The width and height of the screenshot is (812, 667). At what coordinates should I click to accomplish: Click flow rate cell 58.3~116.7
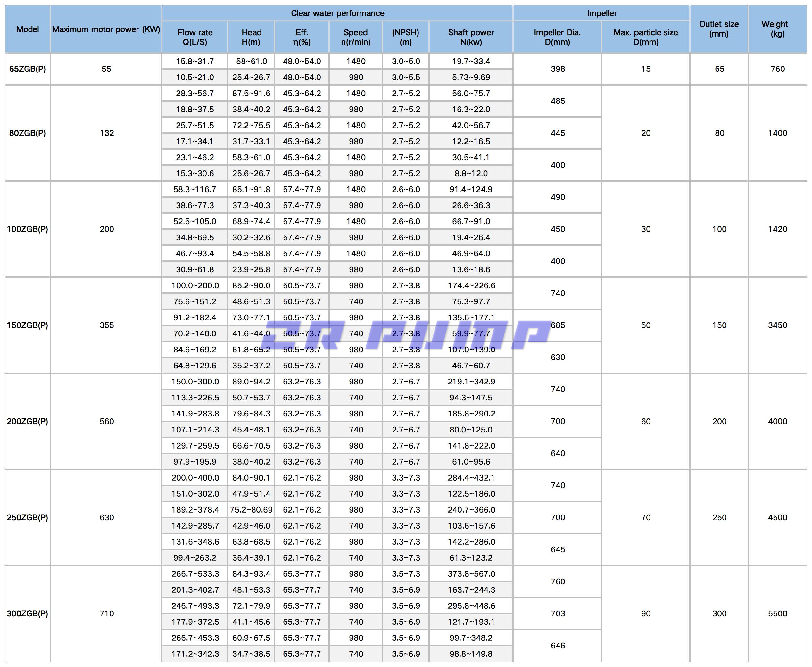tap(195, 189)
